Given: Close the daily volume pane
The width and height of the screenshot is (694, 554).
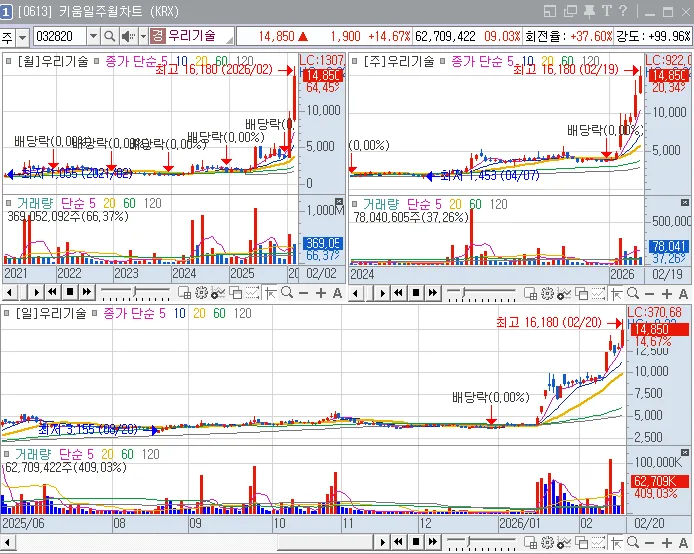Looking at the screenshot, I should pos(685,452).
